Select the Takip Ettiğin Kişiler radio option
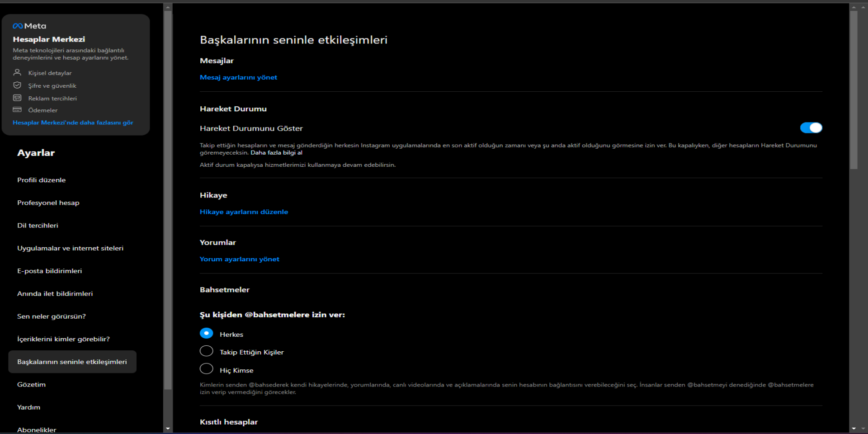This screenshot has height=434, width=868. point(206,351)
